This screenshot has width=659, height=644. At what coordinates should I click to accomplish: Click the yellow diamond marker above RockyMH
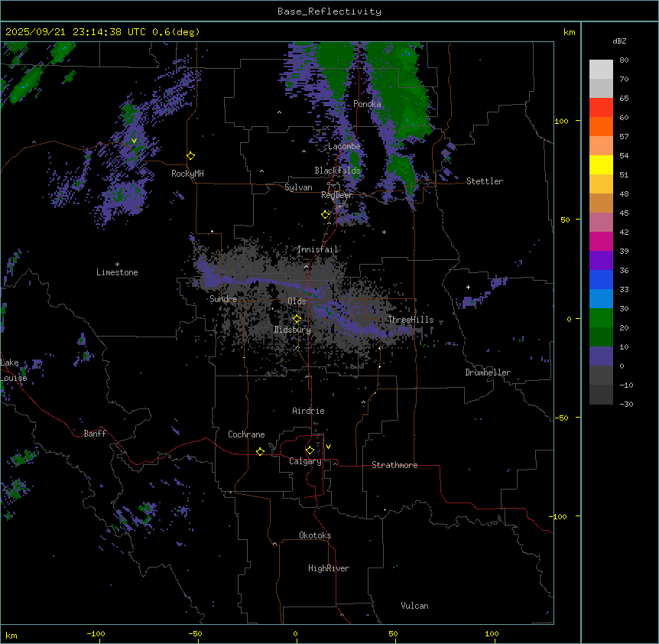click(190, 155)
